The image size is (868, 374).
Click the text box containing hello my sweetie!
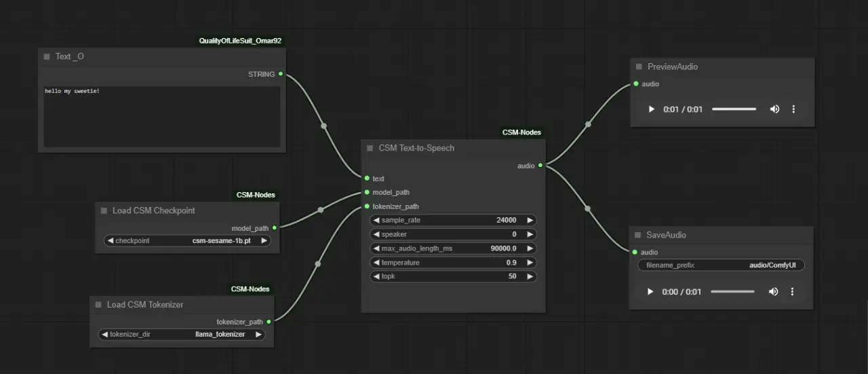tap(162, 117)
